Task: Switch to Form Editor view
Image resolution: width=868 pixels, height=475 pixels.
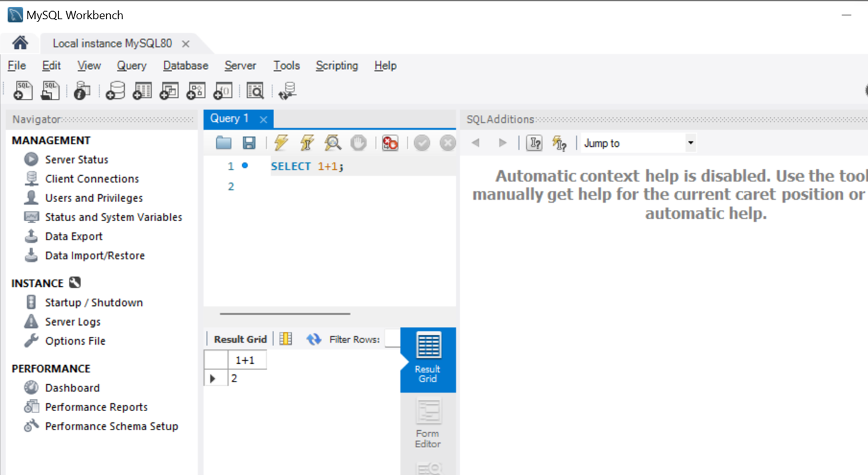Action: (x=428, y=424)
